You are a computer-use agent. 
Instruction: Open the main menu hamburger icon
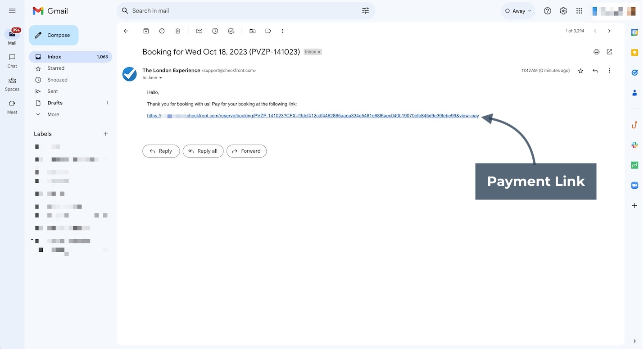pyautogui.click(x=12, y=11)
